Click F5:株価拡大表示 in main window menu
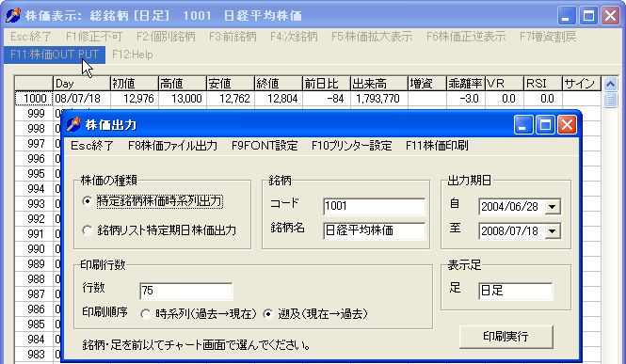Viewport: 626px width, 364px height. click(372, 37)
